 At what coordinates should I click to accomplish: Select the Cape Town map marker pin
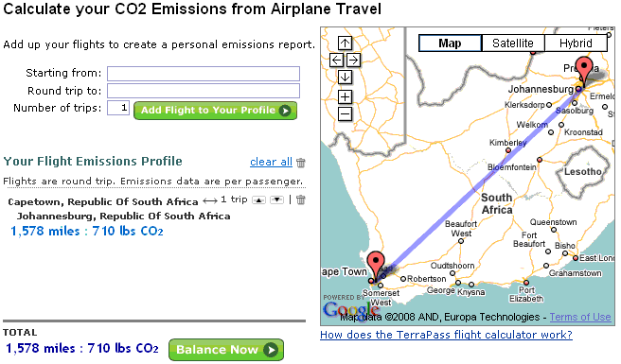[376, 267]
